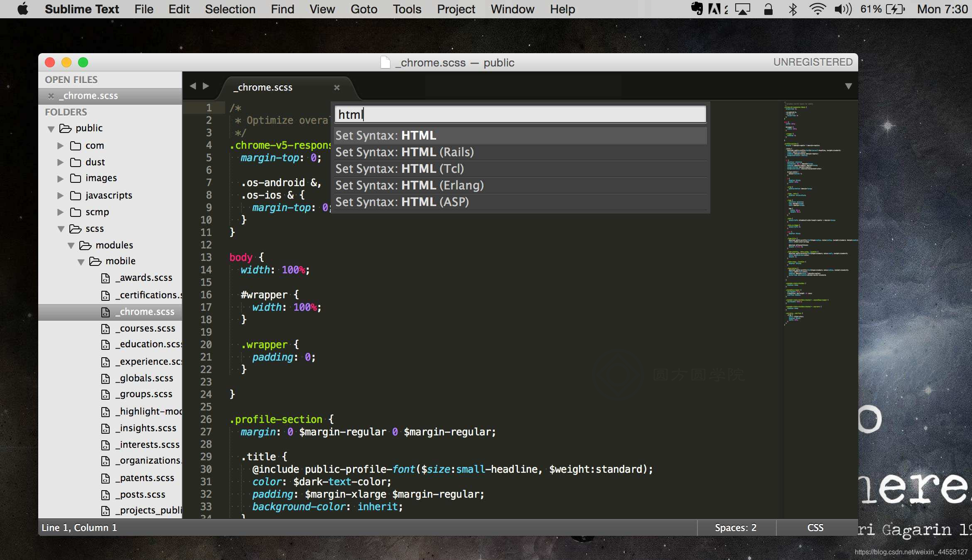Expand the scmp folder

click(61, 212)
